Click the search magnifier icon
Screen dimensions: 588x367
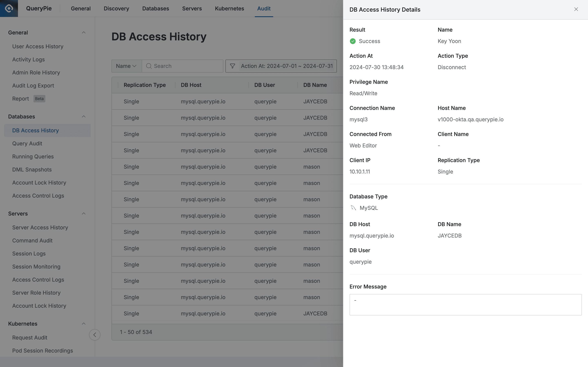[x=149, y=66]
